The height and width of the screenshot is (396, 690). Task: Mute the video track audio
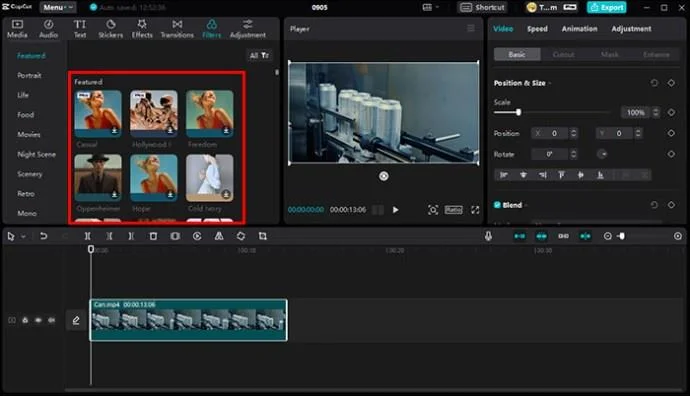point(51,320)
